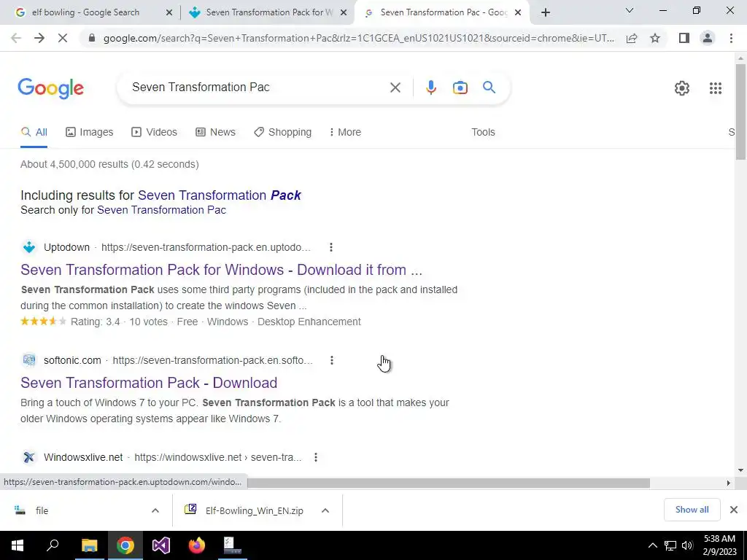The image size is (747, 560).
Task: Open the Windows Start menu
Action: [x=18, y=545]
